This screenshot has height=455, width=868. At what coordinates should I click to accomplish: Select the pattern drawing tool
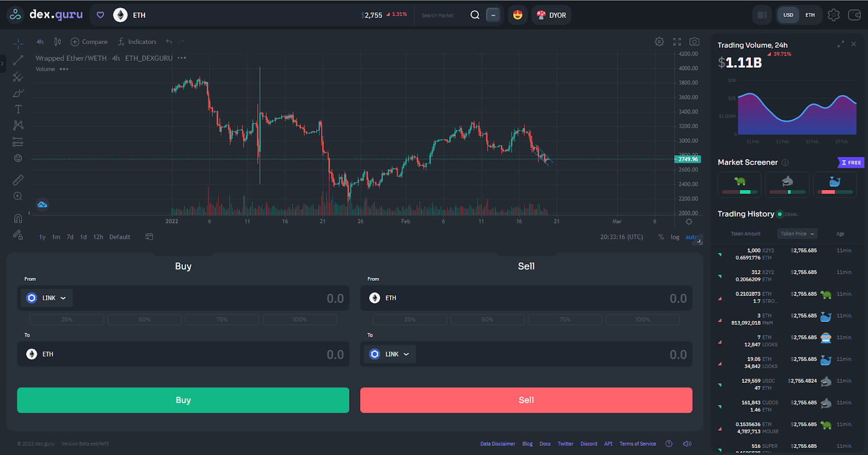[18, 125]
